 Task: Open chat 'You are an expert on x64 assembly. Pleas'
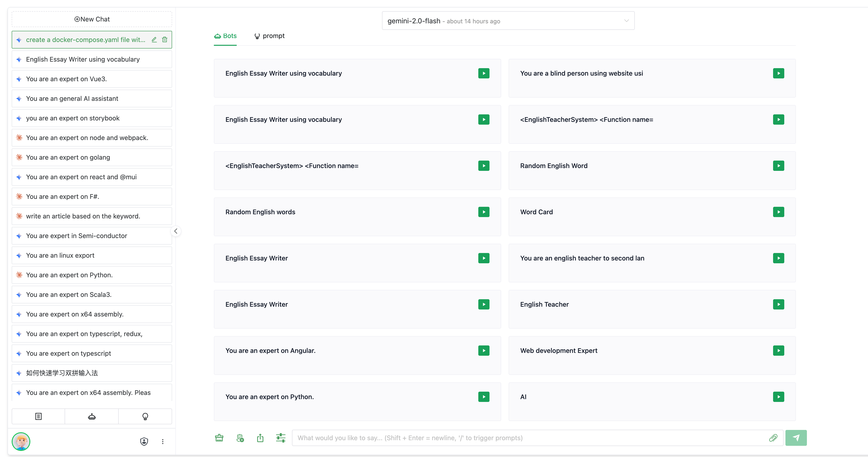click(92, 392)
